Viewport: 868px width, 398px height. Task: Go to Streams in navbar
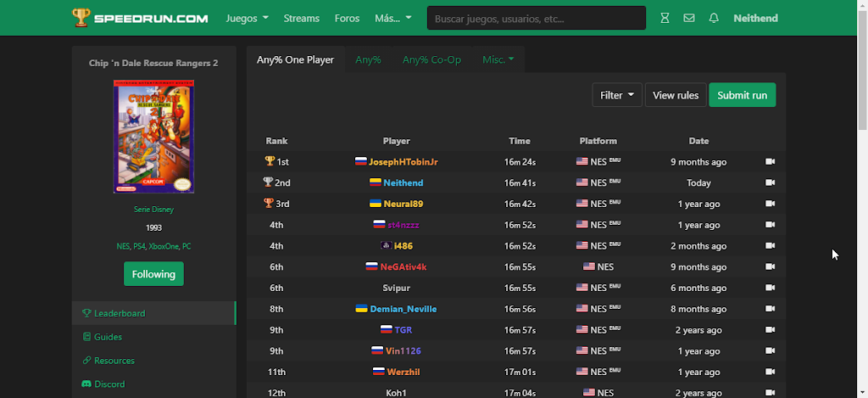pyautogui.click(x=302, y=19)
